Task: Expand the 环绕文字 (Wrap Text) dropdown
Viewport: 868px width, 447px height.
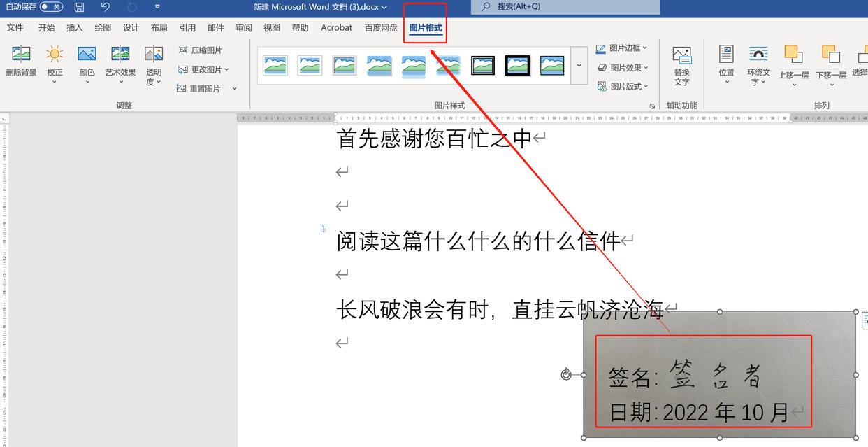Action: [x=759, y=63]
